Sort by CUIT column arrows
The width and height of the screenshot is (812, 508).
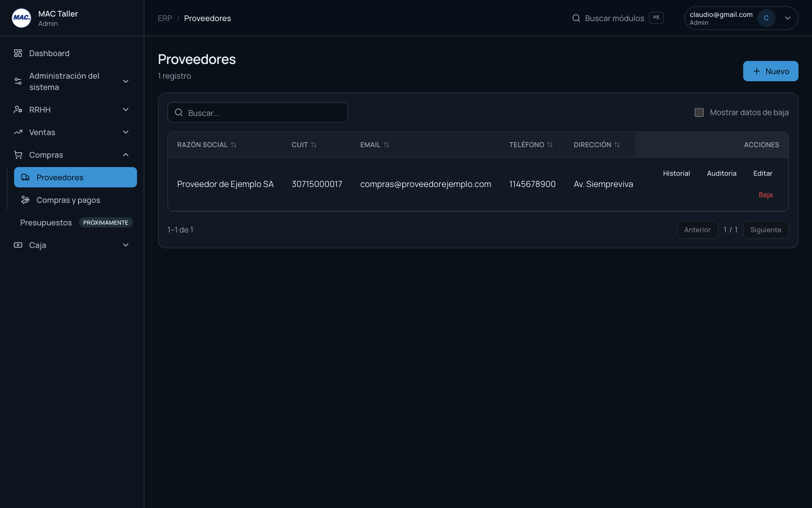click(x=314, y=144)
